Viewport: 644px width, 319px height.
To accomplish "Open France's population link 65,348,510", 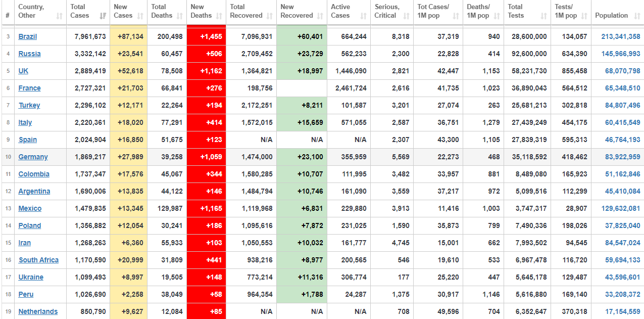I will point(623,88).
